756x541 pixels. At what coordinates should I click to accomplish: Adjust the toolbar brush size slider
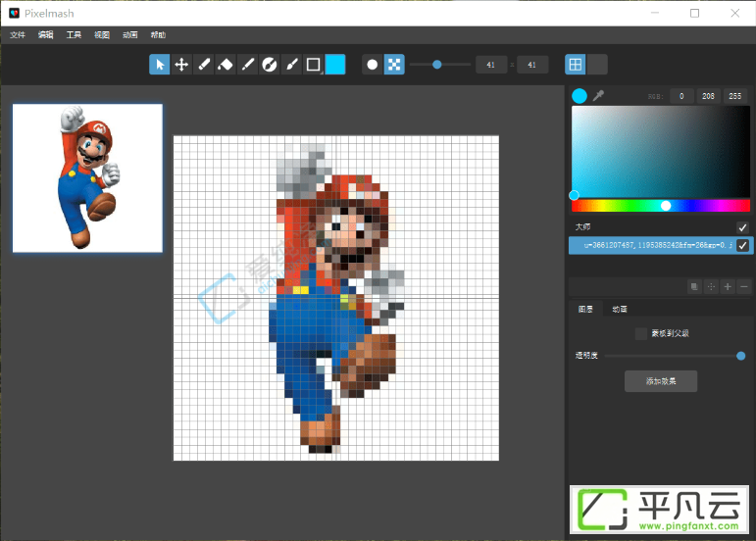tap(439, 65)
